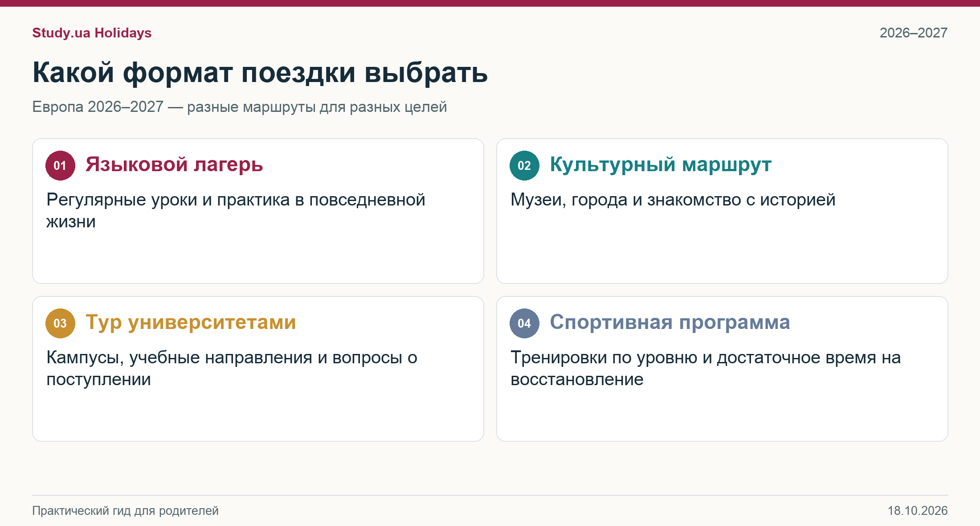Click the teal 02 badge
The image size is (980, 526).
(x=524, y=165)
